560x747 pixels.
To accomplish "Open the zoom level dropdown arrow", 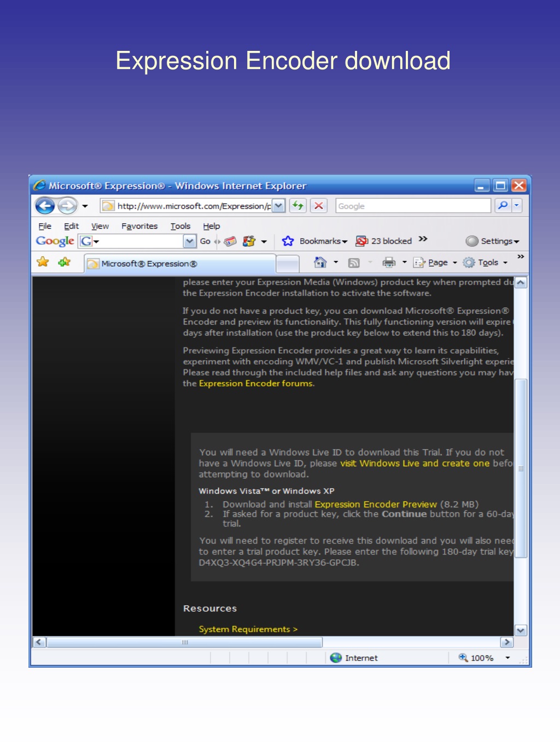I will [x=508, y=658].
